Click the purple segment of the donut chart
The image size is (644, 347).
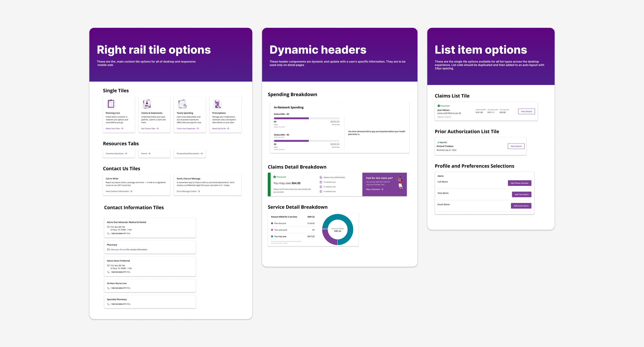pos(328,238)
